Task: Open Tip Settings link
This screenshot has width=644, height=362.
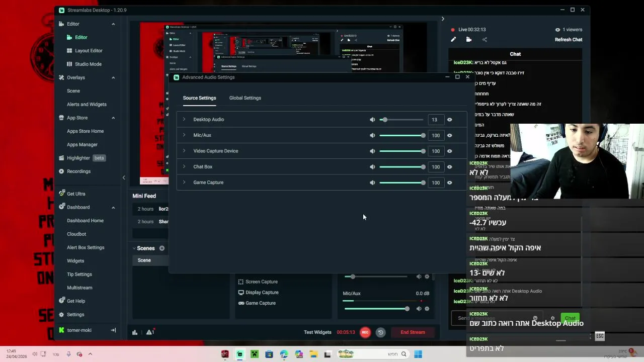Action: click(79, 275)
